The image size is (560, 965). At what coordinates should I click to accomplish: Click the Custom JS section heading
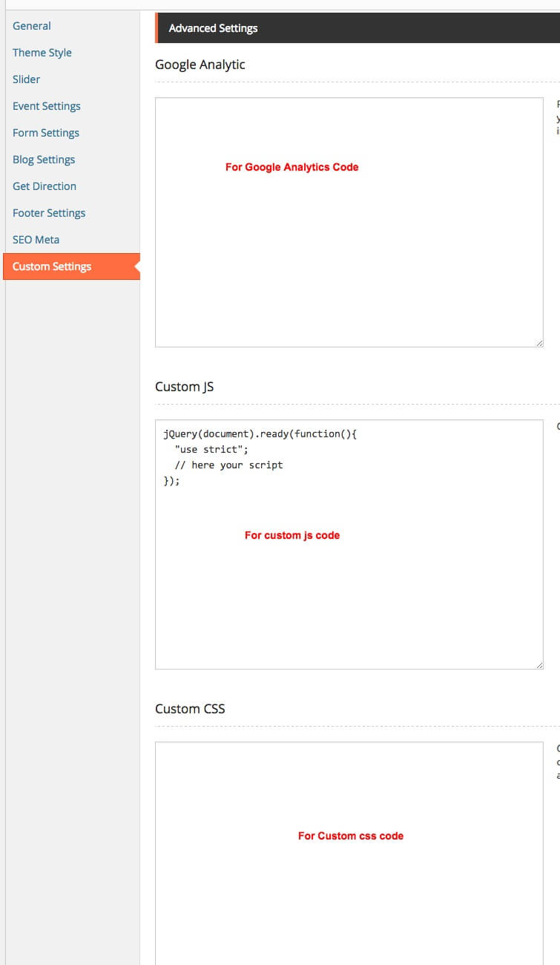[x=185, y=387]
